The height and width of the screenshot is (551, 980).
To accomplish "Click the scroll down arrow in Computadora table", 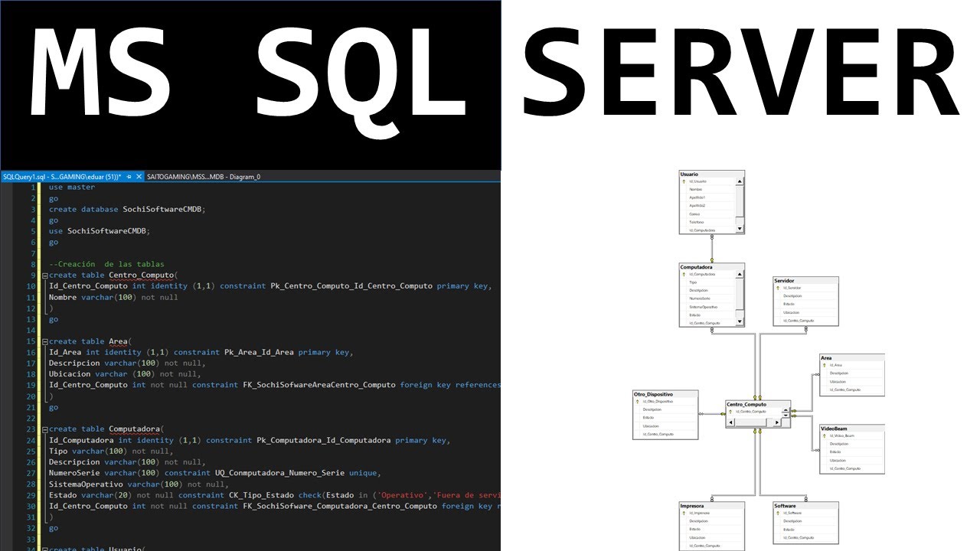I will [x=740, y=322].
